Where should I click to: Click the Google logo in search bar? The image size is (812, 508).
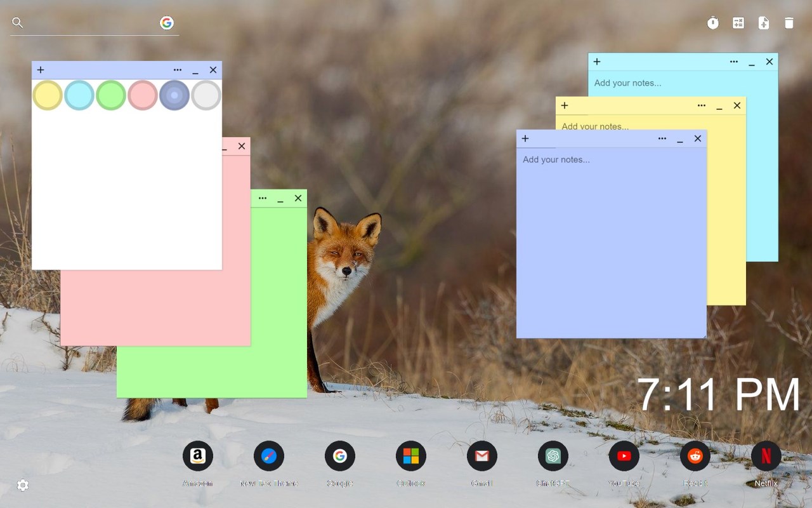point(167,23)
